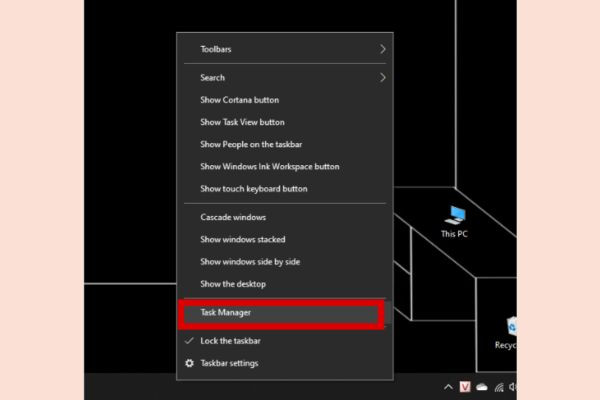Choose Show the desktop entry

click(284, 284)
